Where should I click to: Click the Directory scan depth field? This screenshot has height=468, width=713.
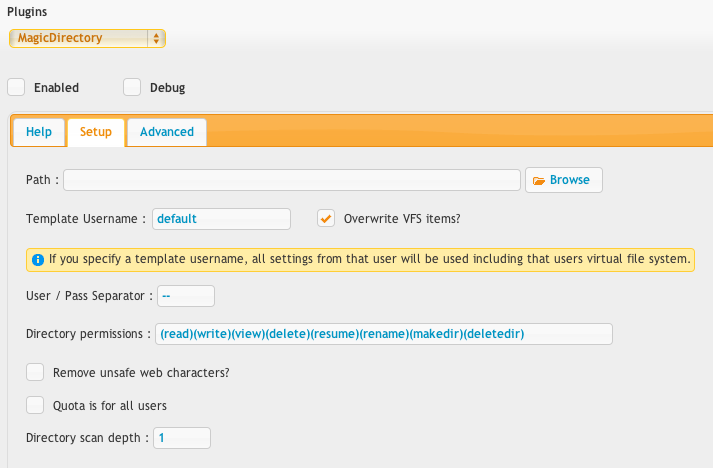[x=182, y=438]
